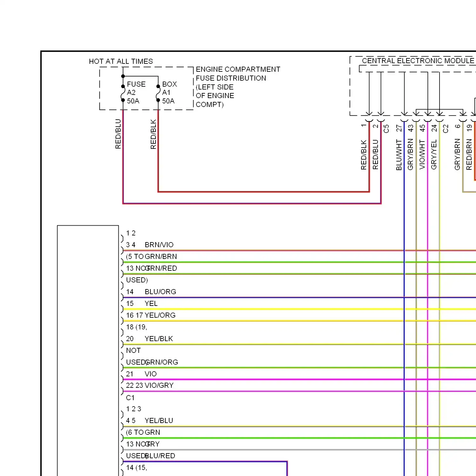Click the YEL/ORG wire label
The width and height of the screenshot is (476, 476).
(160, 315)
